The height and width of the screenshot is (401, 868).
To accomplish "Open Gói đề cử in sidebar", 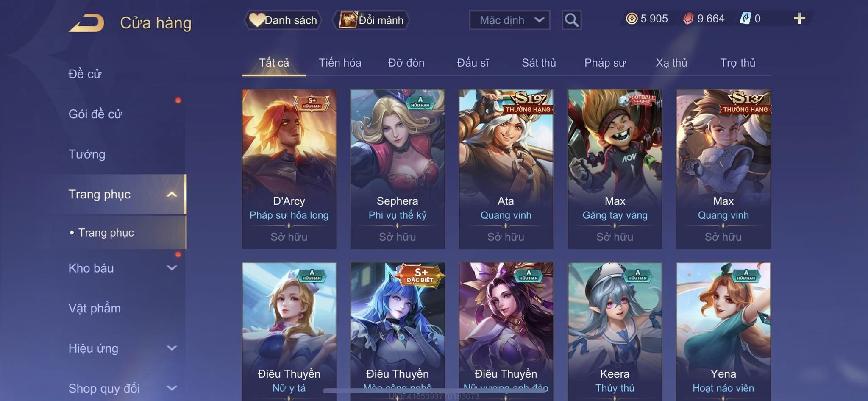I will (95, 114).
